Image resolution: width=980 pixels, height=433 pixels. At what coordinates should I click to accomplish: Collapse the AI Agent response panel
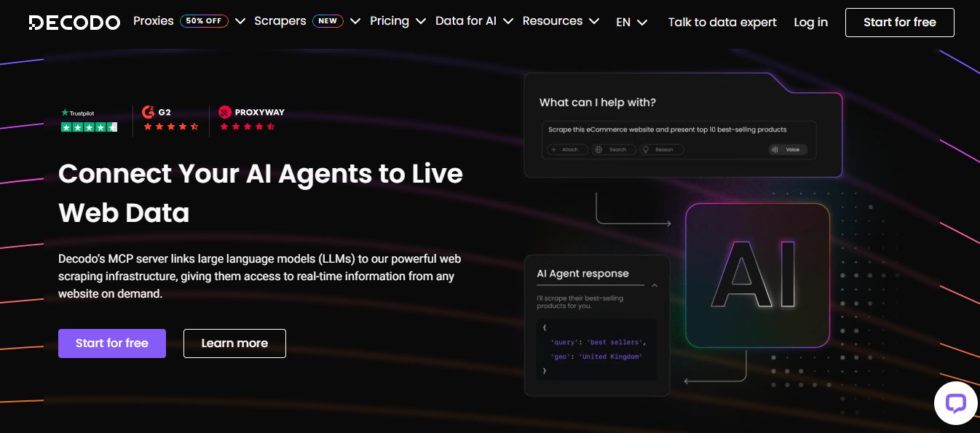(x=655, y=286)
